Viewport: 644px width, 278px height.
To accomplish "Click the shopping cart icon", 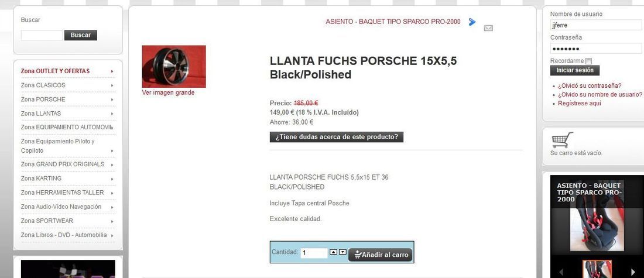I will tap(562, 140).
